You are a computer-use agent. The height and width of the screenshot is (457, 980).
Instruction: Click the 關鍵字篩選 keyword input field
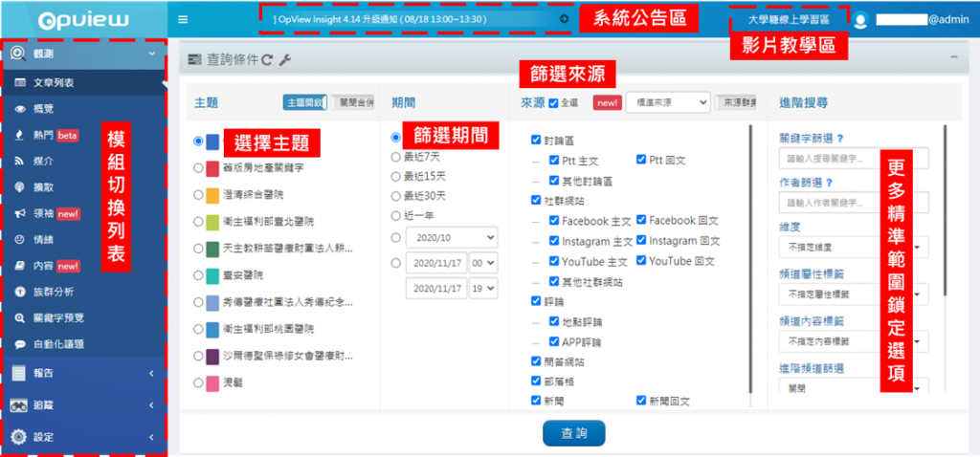[x=854, y=159]
